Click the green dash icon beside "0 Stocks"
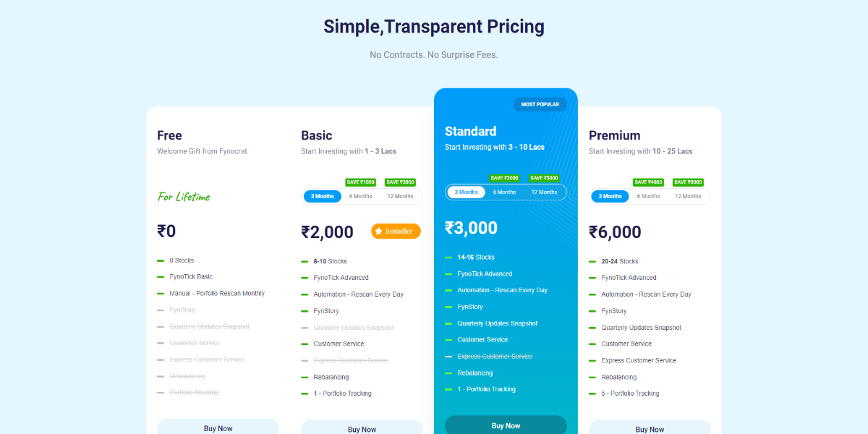Screen dimensions: 868x434 tap(162, 260)
